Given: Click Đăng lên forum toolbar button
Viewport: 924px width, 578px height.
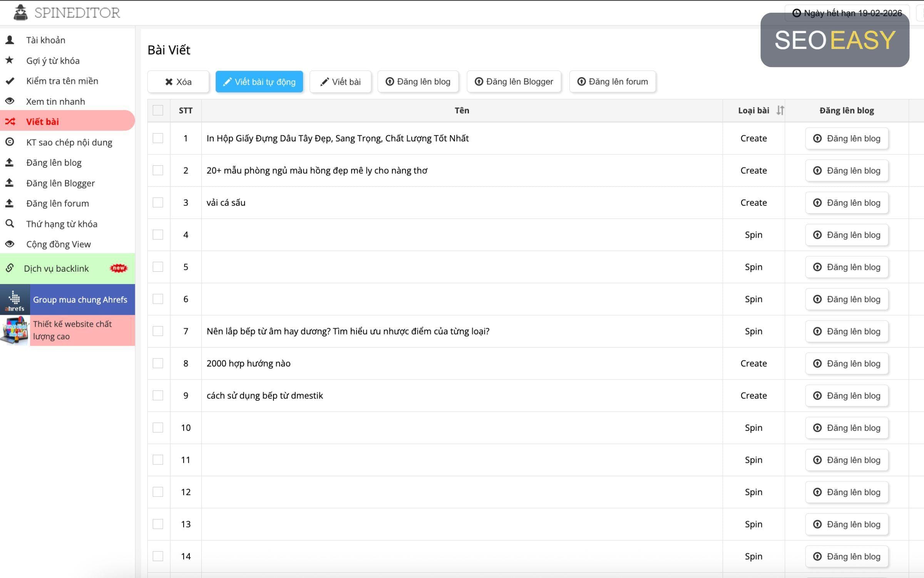Looking at the screenshot, I should [613, 82].
